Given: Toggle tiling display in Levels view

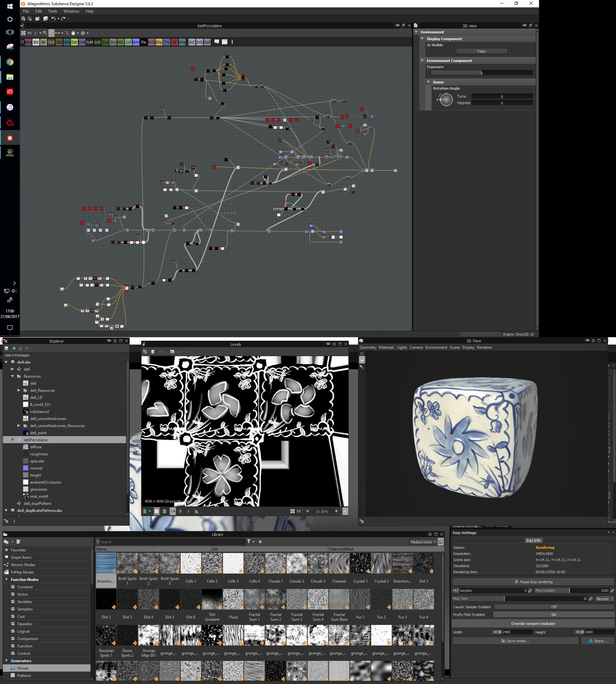Looking at the screenshot, I should (157, 511).
